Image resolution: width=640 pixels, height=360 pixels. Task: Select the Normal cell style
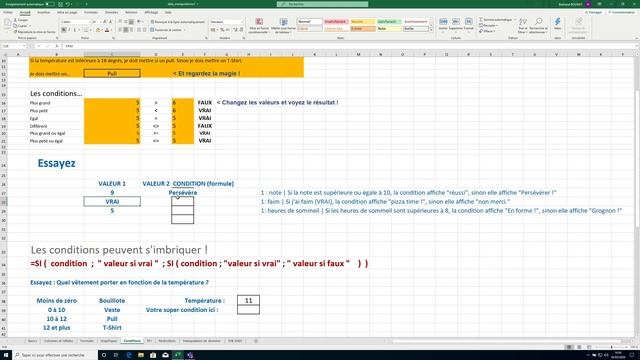pos(309,22)
